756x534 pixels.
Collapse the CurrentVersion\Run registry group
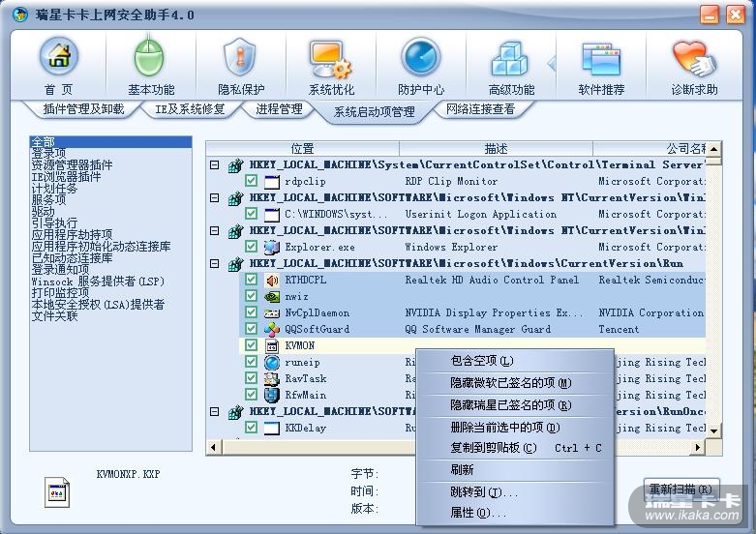pos(215,264)
